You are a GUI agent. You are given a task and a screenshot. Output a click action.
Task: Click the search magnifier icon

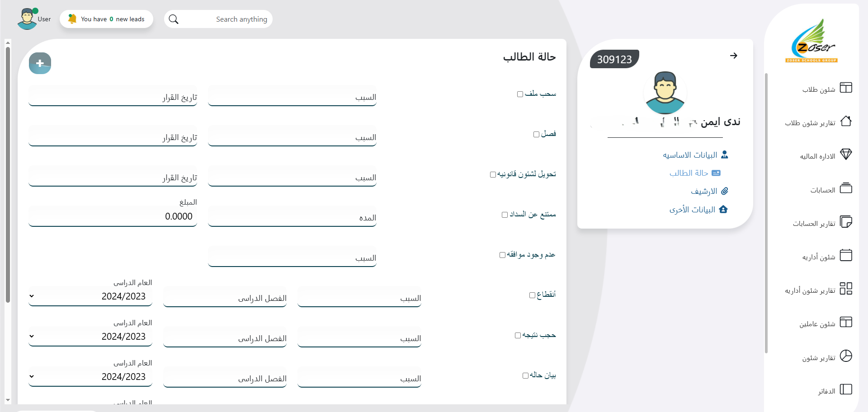(x=174, y=19)
